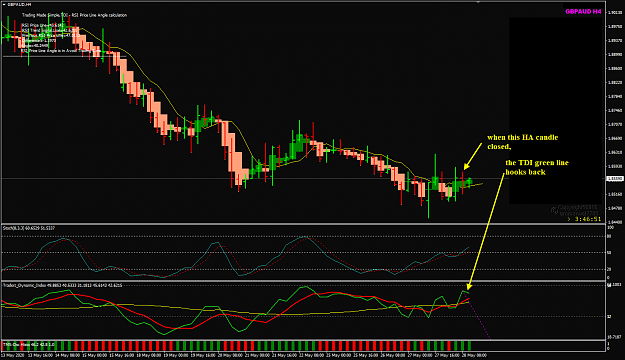Click the chart window icon beside GBPAUD,H4
Screen dimensions: 625x360
point(4,4)
